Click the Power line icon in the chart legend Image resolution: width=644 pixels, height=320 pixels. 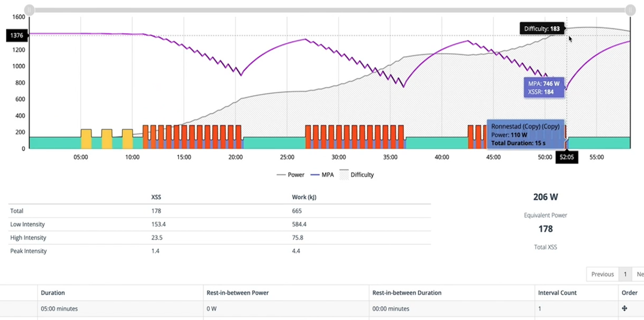click(281, 174)
